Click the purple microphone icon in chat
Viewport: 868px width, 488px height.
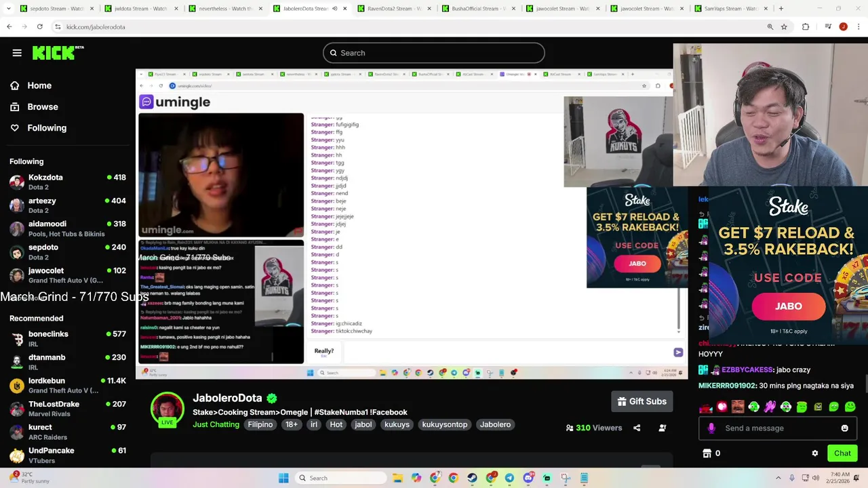711,428
